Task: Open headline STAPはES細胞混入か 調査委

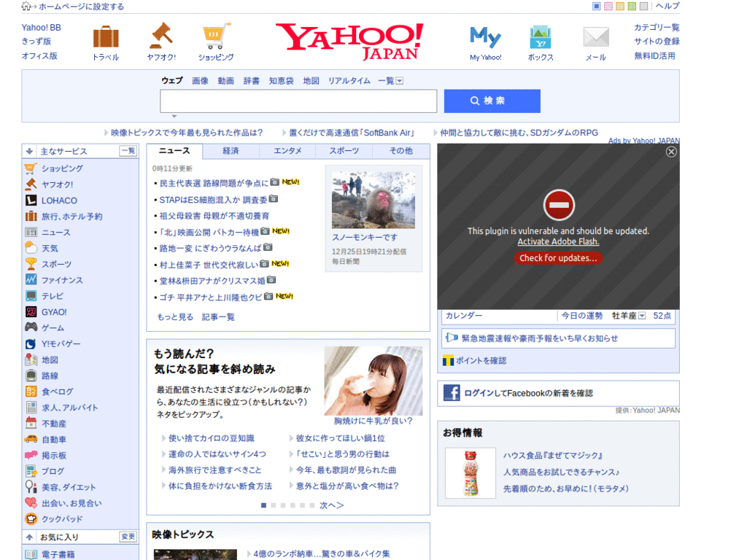Action: tap(214, 200)
